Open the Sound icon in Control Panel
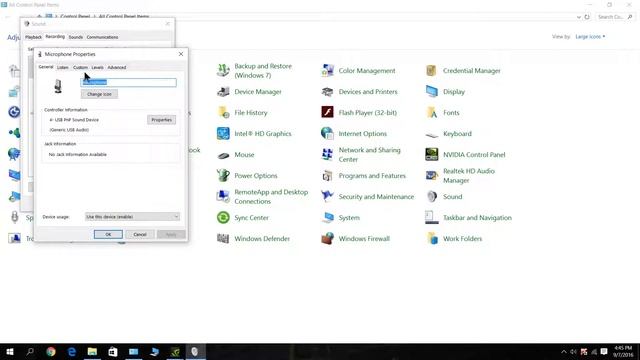This screenshot has width=640, height=360. [x=432, y=196]
